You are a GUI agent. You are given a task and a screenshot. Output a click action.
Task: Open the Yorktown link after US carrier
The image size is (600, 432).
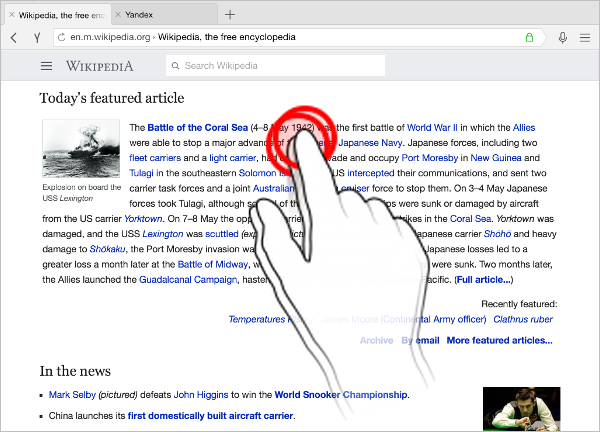click(x=143, y=219)
